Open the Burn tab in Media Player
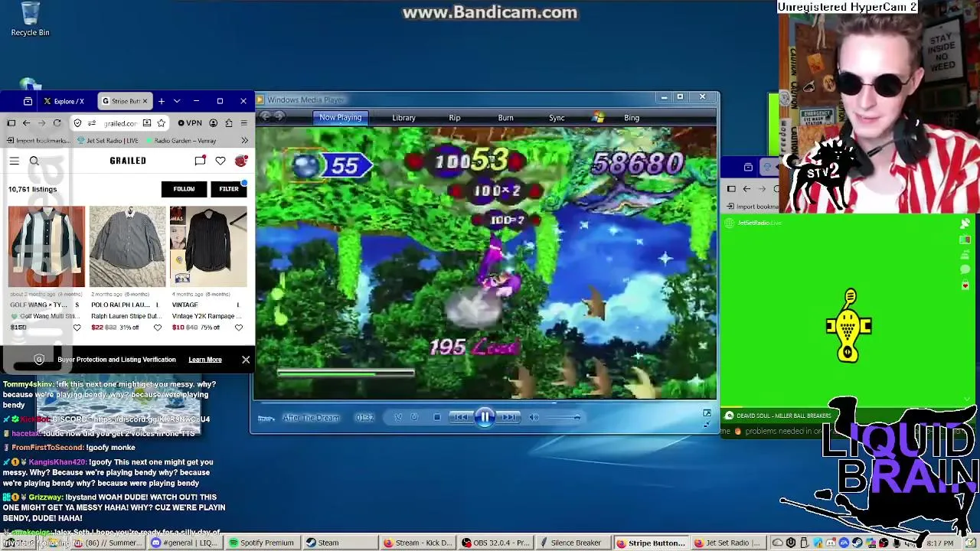980x551 pixels. (x=505, y=118)
